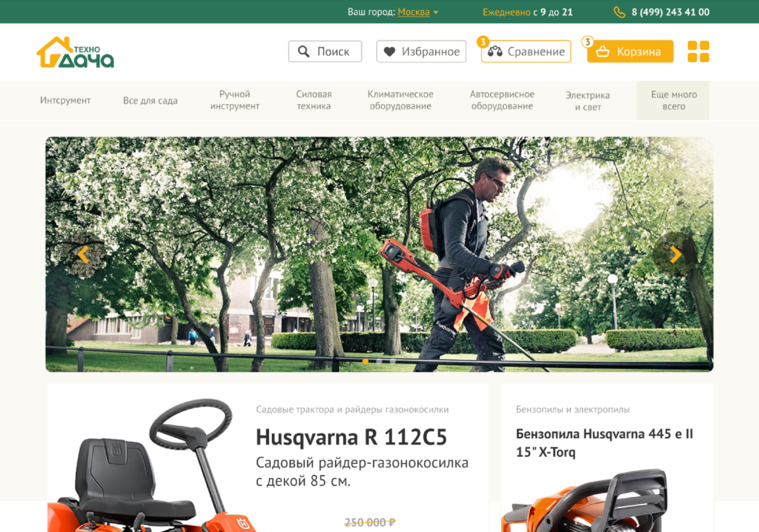Open Избранное favorites

coord(421,52)
